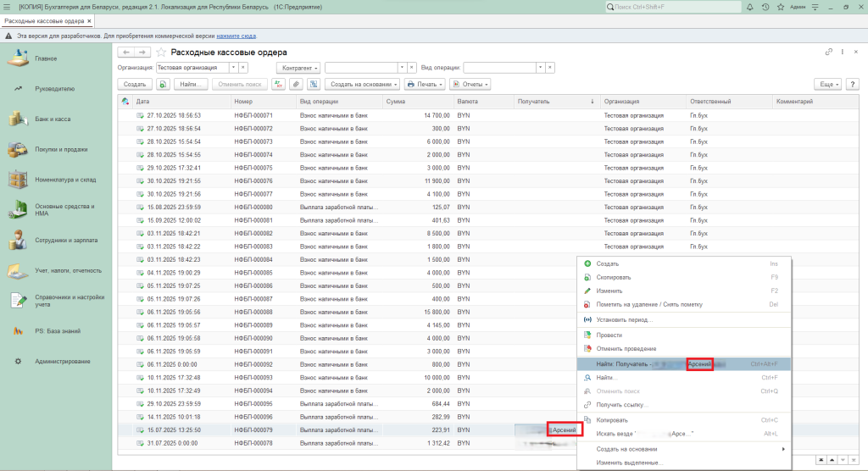Click the paperclip attached files icon
The image size is (868, 471).
click(296, 84)
